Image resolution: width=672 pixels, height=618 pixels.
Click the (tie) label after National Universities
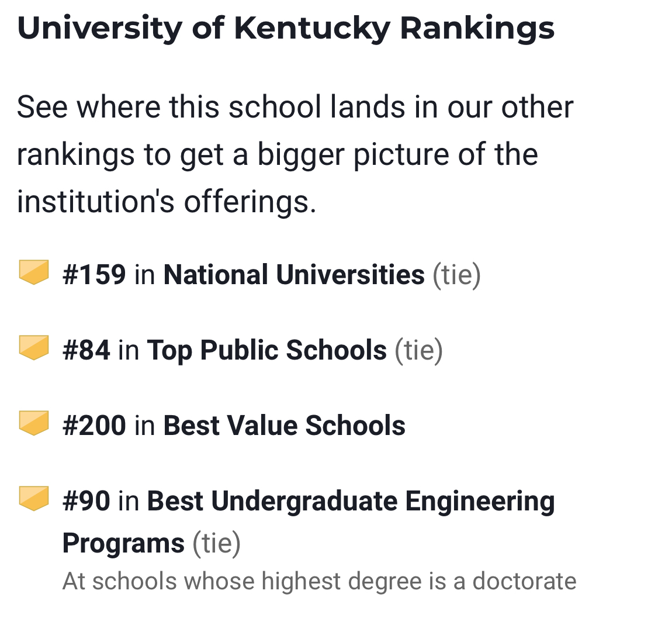(456, 275)
